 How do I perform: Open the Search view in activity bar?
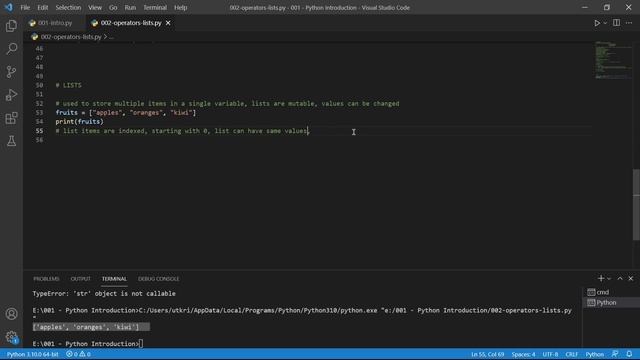[x=11, y=49]
